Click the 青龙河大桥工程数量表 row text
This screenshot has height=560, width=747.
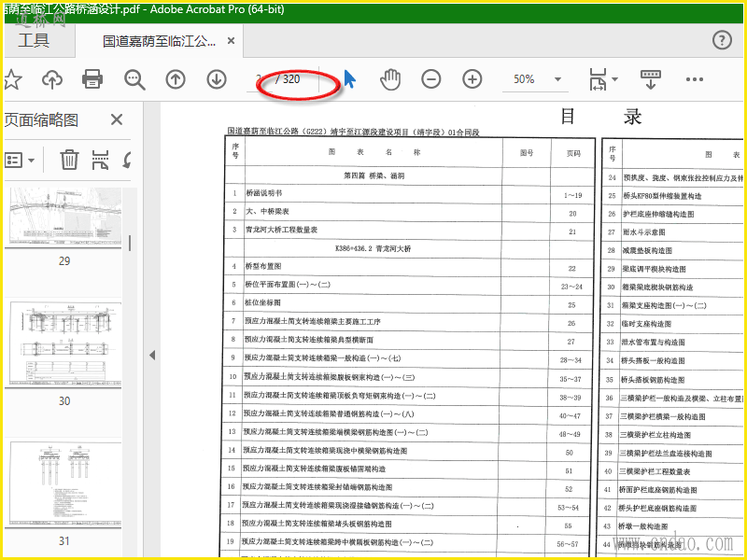pyautogui.click(x=281, y=230)
